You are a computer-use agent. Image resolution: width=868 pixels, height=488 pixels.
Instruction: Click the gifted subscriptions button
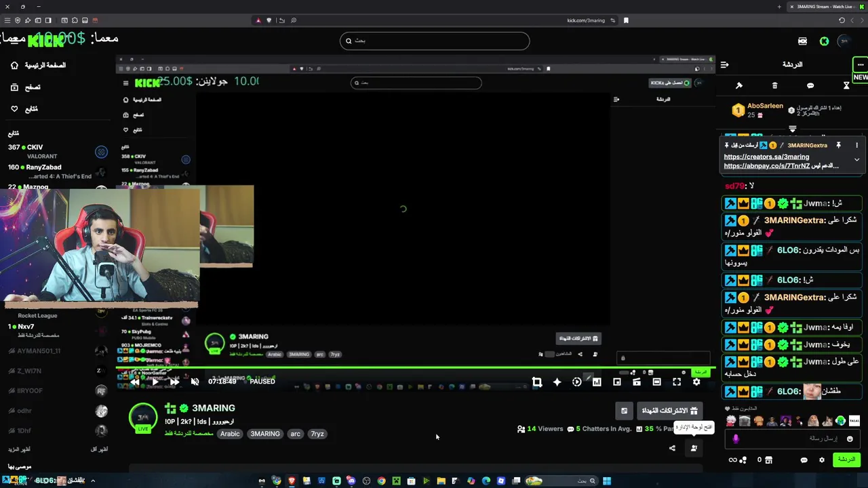tap(669, 411)
